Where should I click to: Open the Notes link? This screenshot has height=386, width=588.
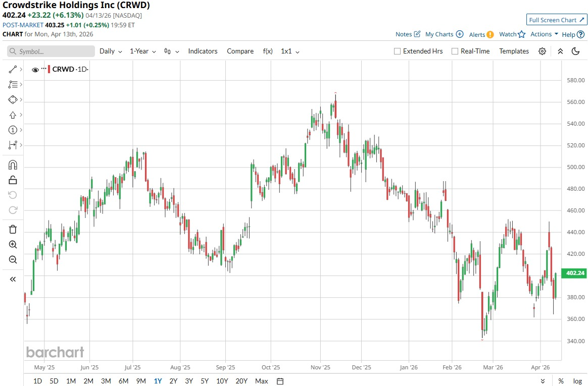408,34
